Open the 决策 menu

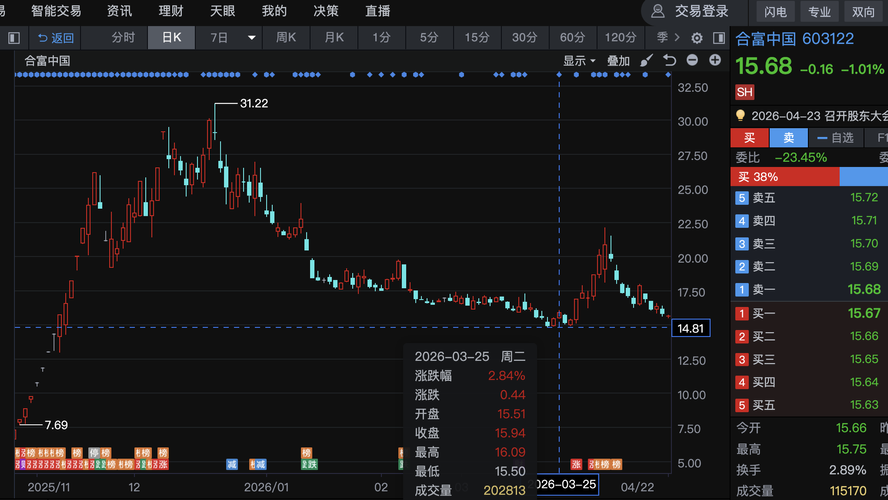[x=326, y=11]
